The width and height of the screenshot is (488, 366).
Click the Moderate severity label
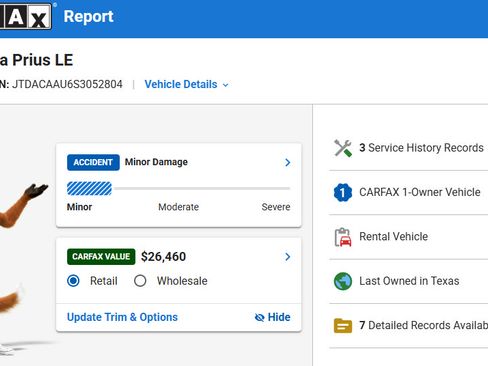point(178,207)
